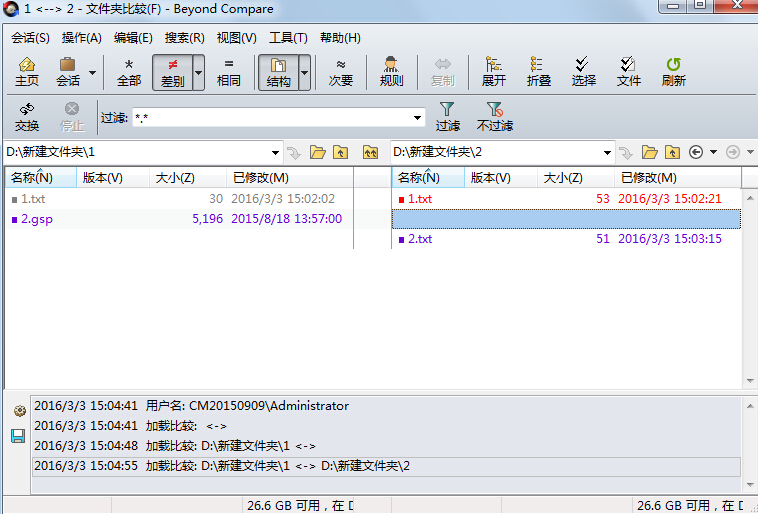
Task: Sort right pane by 已修改(M) column
Action: coord(678,178)
